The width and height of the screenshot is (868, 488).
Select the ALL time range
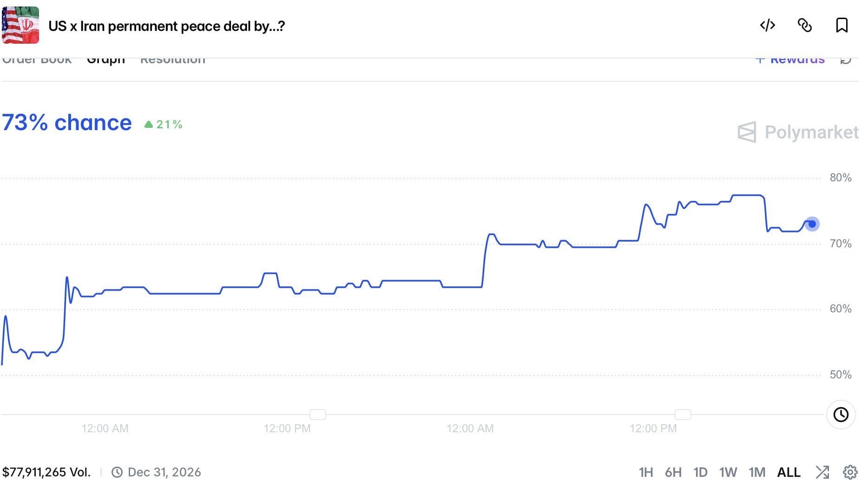[x=789, y=472]
